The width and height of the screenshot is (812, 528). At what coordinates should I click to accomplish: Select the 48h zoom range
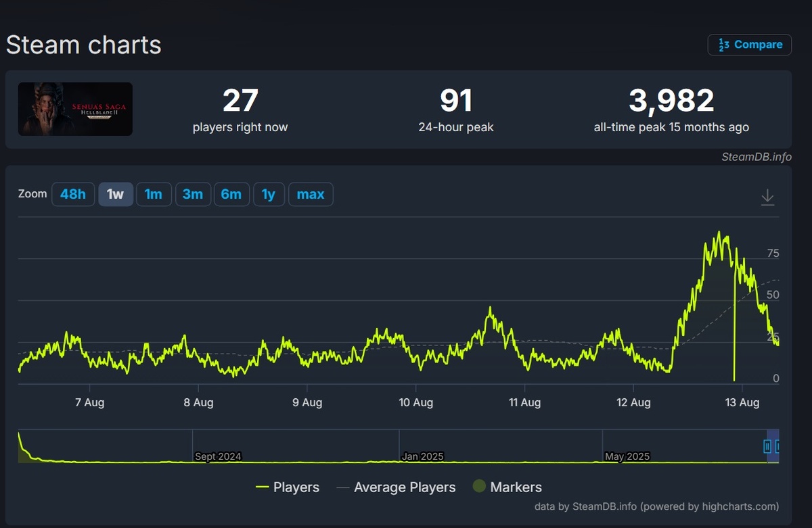click(73, 194)
